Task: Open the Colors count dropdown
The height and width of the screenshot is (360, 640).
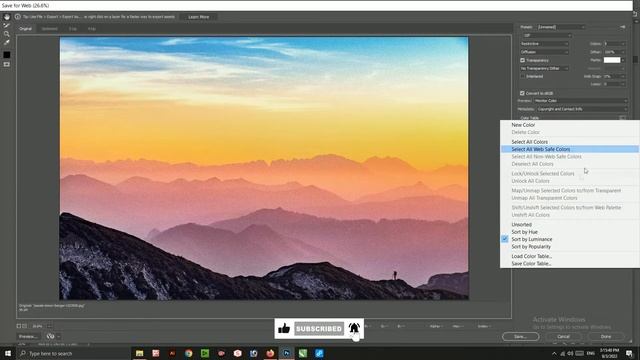Action: click(x=614, y=44)
